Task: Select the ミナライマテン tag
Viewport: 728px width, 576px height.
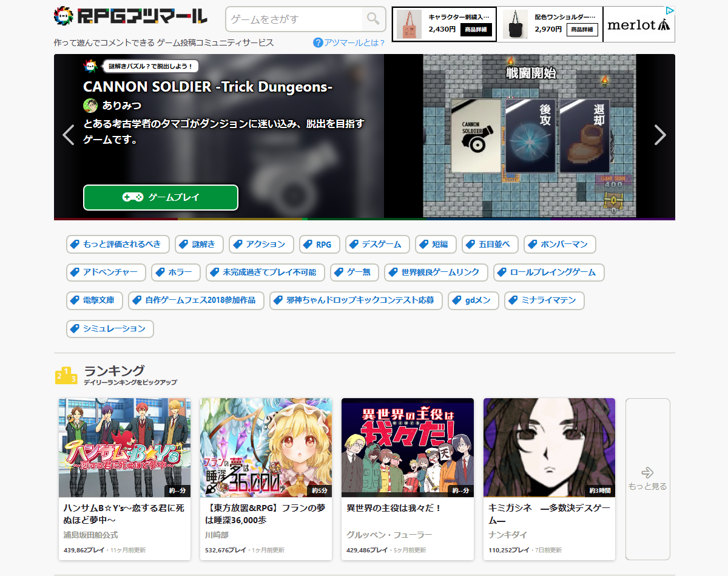Action: (x=544, y=300)
